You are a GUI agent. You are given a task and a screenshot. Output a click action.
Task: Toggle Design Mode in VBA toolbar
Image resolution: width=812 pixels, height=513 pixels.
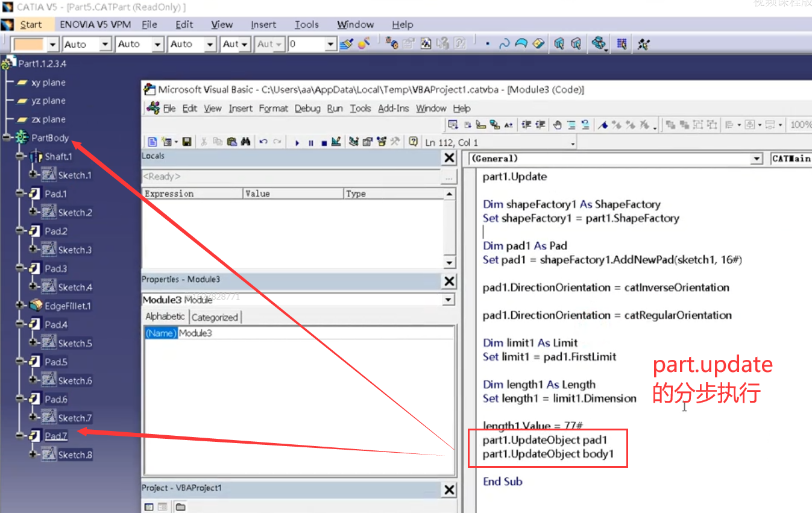336,142
